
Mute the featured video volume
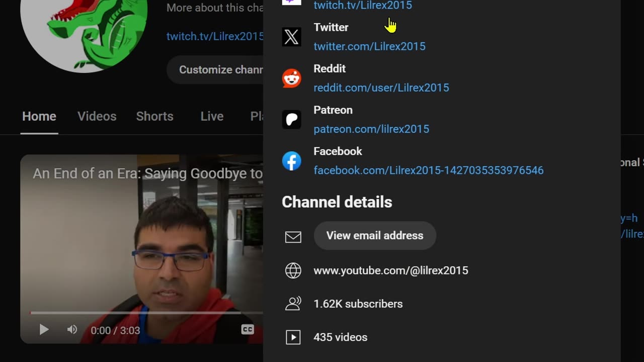[x=72, y=330]
